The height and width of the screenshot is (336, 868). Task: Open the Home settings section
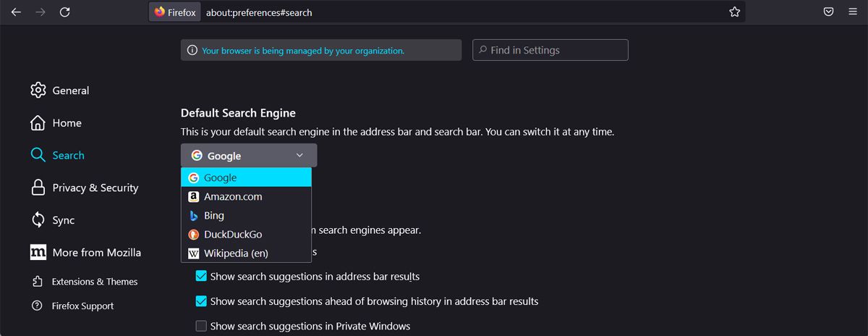point(67,123)
